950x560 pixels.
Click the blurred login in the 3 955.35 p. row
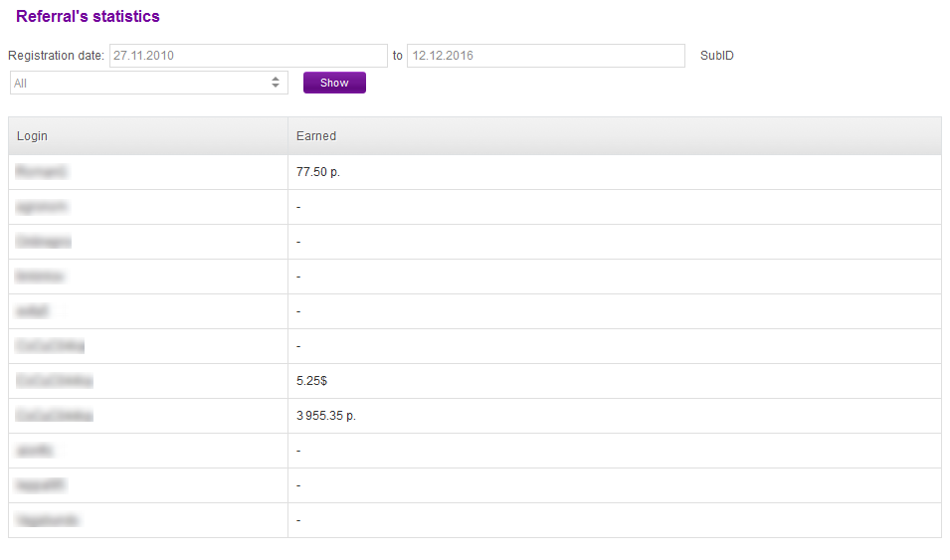point(54,416)
